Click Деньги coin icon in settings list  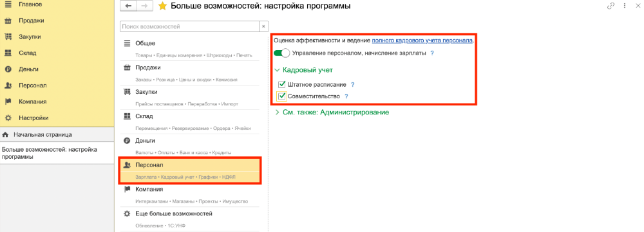coord(127,141)
